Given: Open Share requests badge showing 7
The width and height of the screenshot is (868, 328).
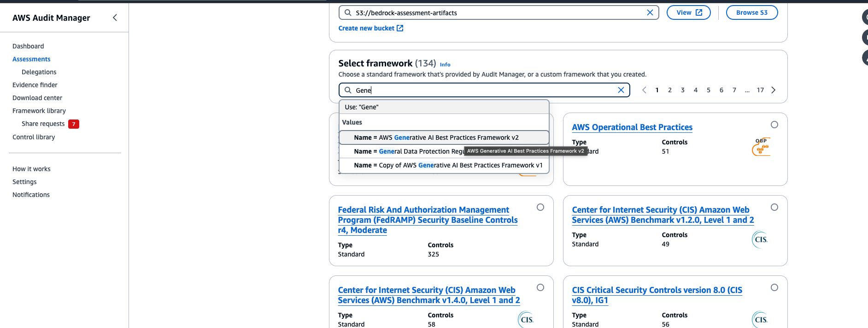Looking at the screenshot, I should pyautogui.click(x=74, y=124).
